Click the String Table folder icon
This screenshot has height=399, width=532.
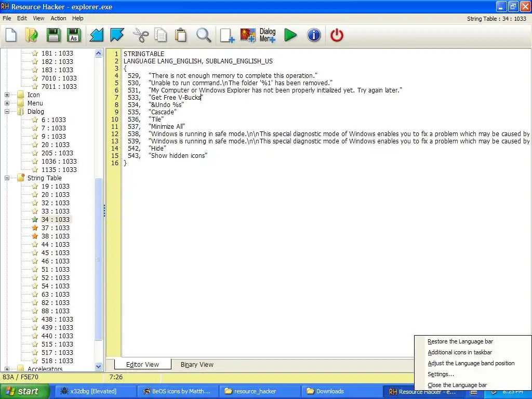pyautogui.click(x=21, y=178)
